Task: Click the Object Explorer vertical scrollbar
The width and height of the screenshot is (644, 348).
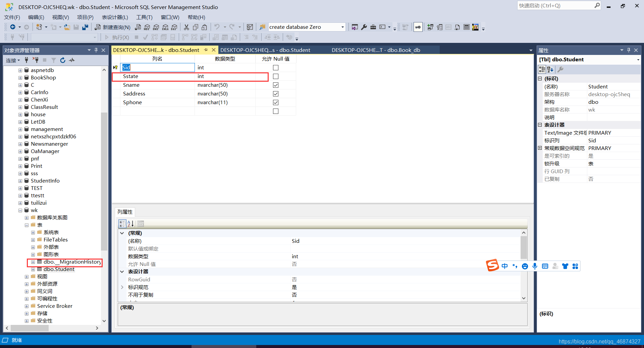Action: pyautogui.click(x=104, y=181)
